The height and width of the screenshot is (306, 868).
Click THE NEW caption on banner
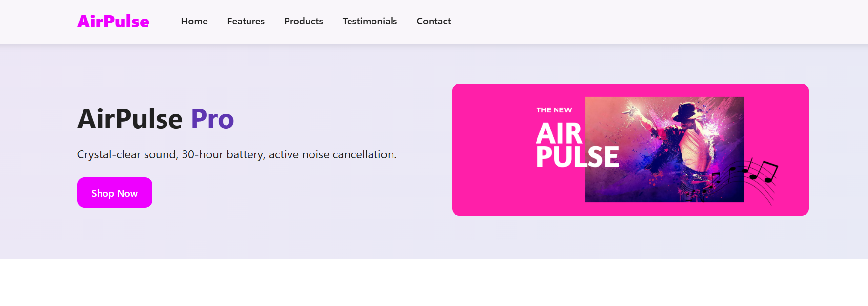(x=554, y=110)
